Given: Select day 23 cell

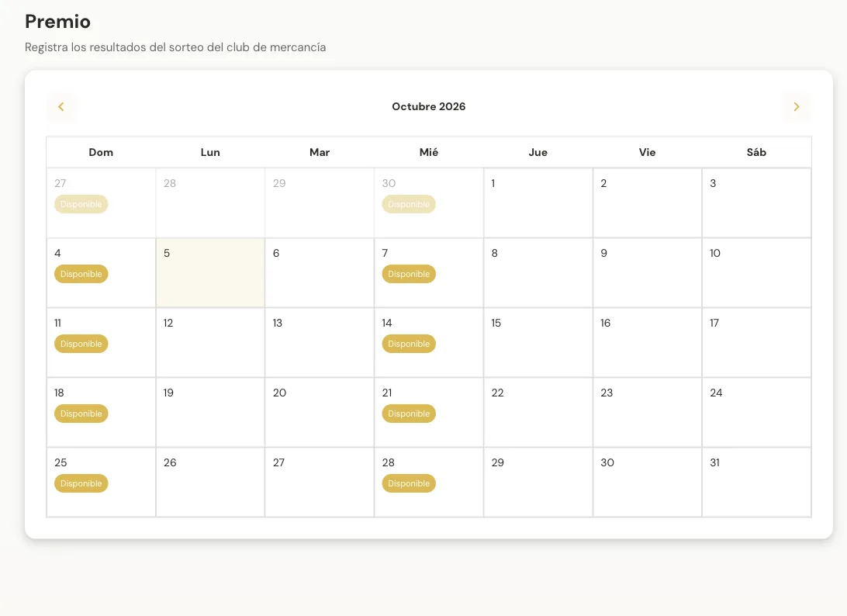Looking at the screenshot, I should point(647,412).
